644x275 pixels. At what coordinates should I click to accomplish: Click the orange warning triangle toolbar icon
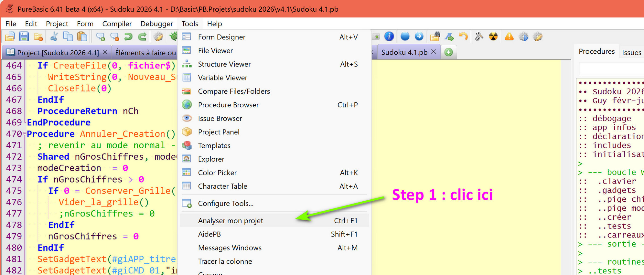point(509,37)
